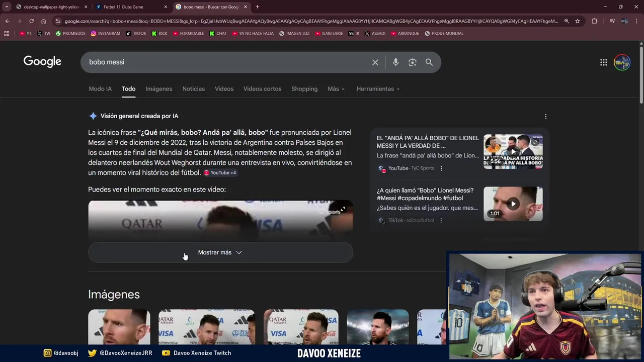The image size is (644, 362).
Task: Open a new browser tab
Action: pyautogui.click(x=258, y=7)
